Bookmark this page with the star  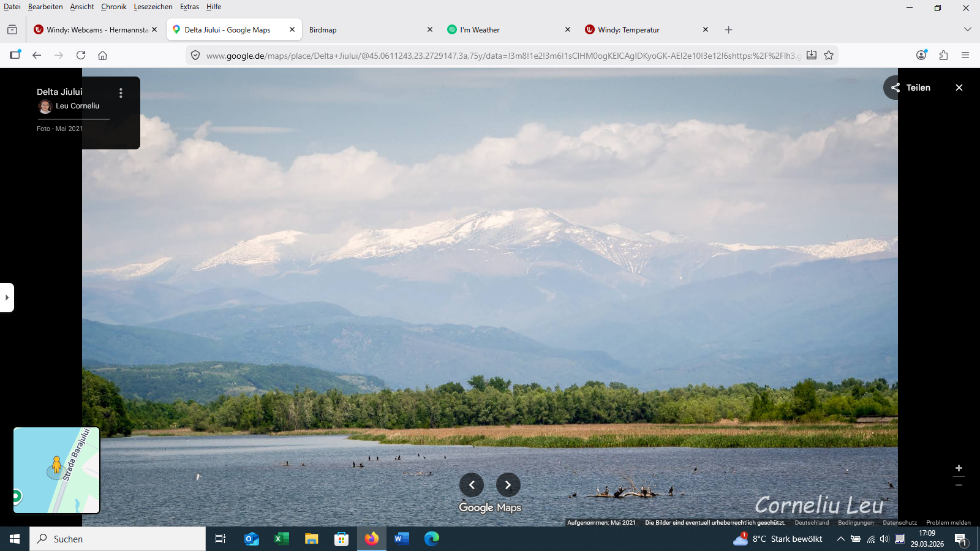(x=829, y=55)
